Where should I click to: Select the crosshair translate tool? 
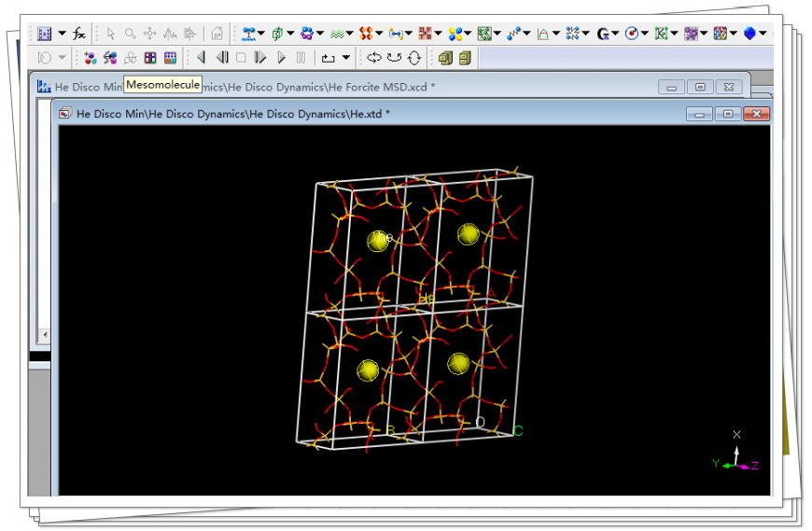(149, 34)
